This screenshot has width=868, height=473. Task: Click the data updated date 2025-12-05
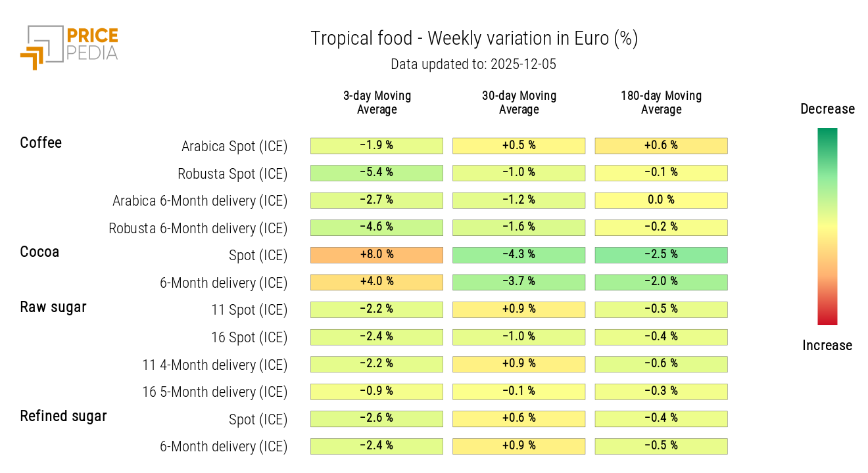pos(473,64)
